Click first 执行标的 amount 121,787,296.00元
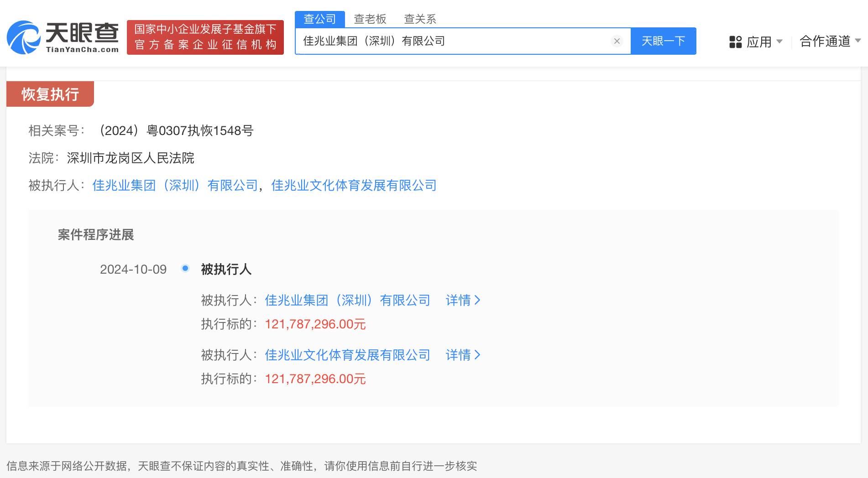The image size is (868, 478). 315,324
